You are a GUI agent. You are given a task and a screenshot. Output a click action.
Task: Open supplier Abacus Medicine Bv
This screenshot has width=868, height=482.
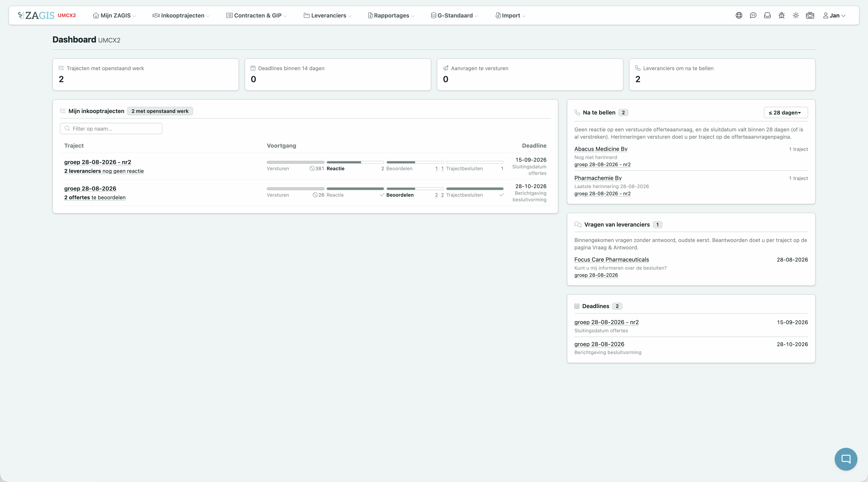pyautogui.click(x=600, y=149)
